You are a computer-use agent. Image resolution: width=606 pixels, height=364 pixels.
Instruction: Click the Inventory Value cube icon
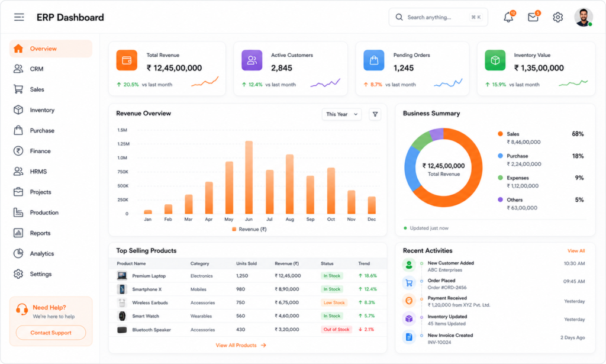pos(495,60)
